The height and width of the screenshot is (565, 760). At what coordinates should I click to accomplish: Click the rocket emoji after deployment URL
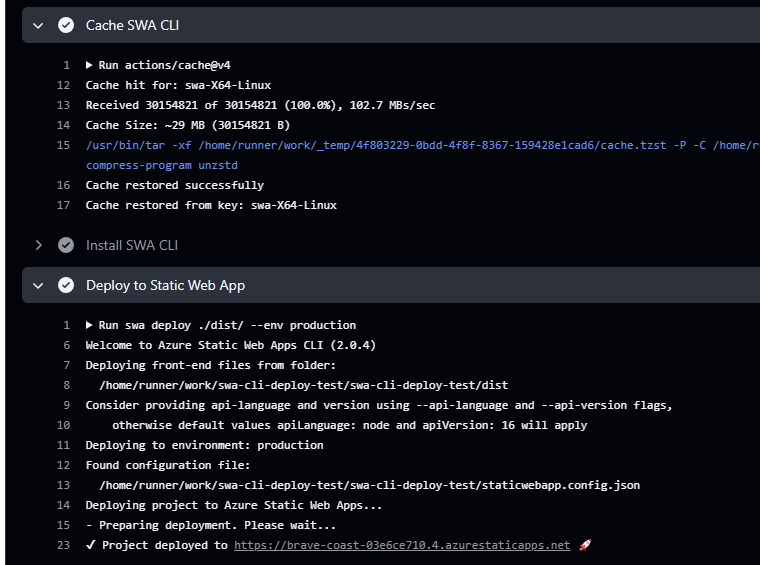(585, 545)
